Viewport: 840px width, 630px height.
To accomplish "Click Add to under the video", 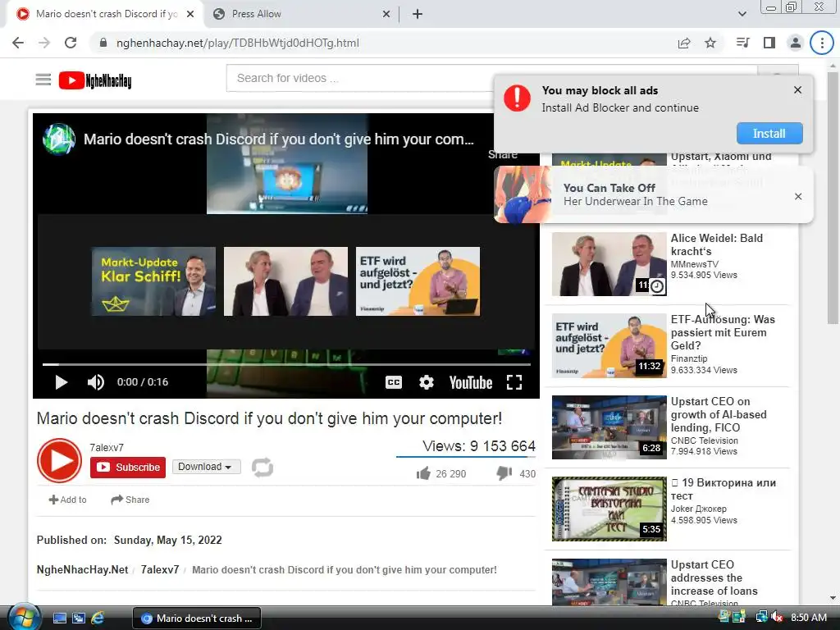I will coord(67,500).
